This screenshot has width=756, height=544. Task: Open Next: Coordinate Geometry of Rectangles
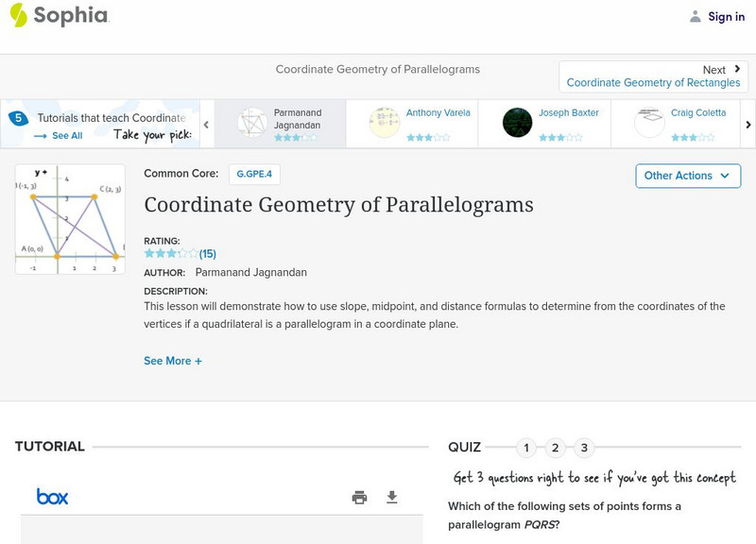pyautogui.click(x=653, y=76)
